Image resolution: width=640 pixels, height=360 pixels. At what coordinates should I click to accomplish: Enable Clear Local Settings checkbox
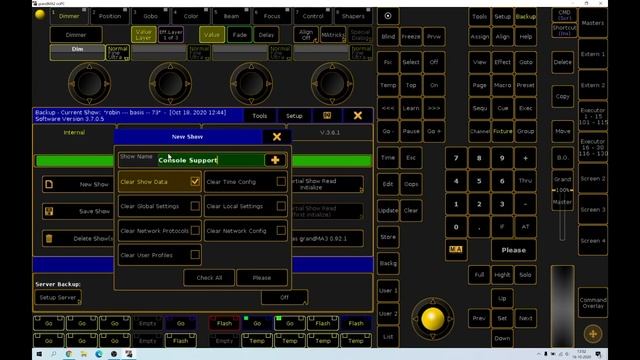point(281,206)
